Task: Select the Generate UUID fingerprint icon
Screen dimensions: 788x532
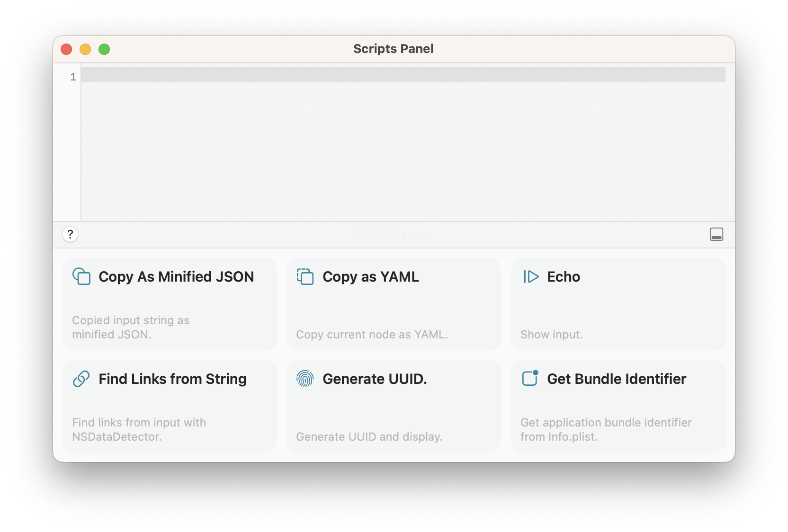Action: 305,379
